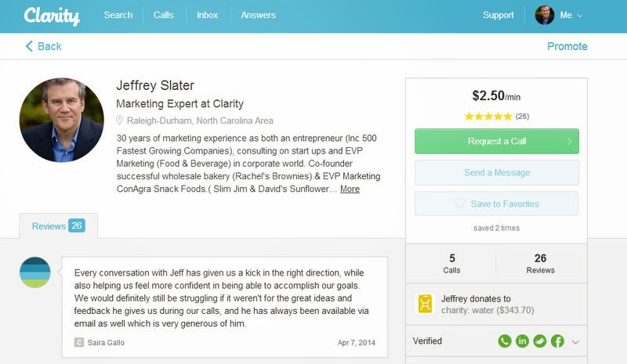Click the Twitter bird verified icon

tap(540, 341)
